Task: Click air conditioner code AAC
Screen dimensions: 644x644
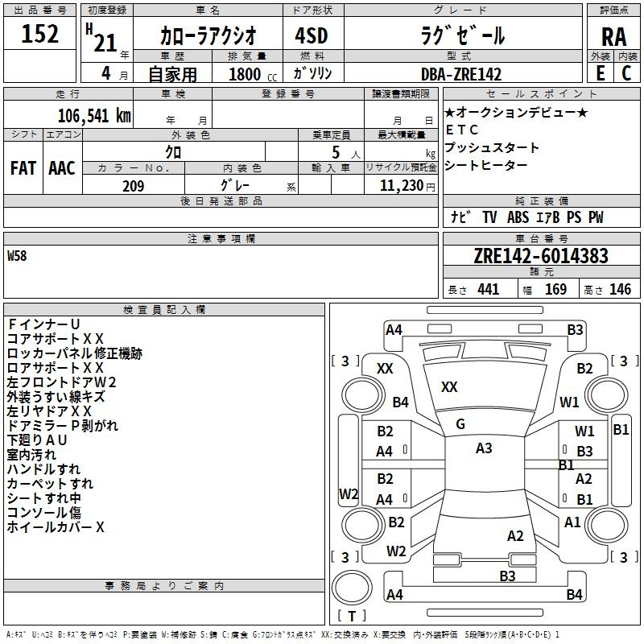Action: pyautogui.click(x=62, y=168)
